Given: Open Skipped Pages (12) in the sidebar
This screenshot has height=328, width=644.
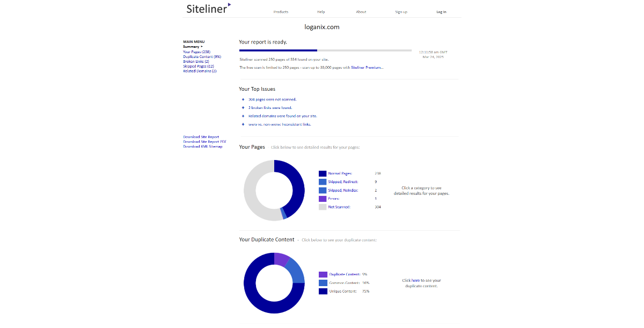Looking at the screenshot, I should pyautogui.click(x=199, y=66).
